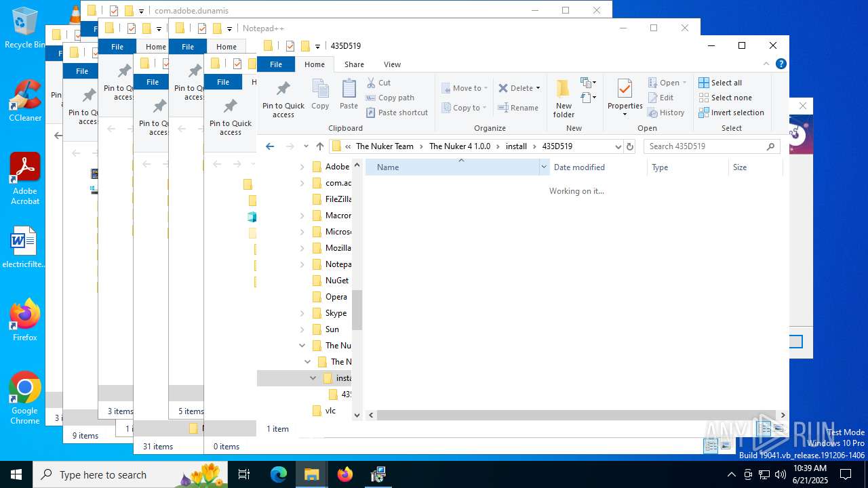Open the Move to dropdown
Screen dimensions: 868x488
pos(465,88)
